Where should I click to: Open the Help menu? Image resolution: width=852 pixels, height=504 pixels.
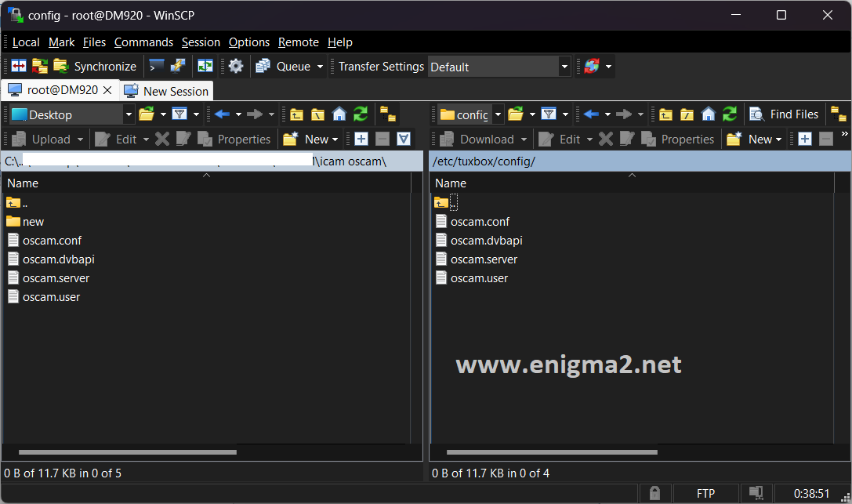coord(339,42)
